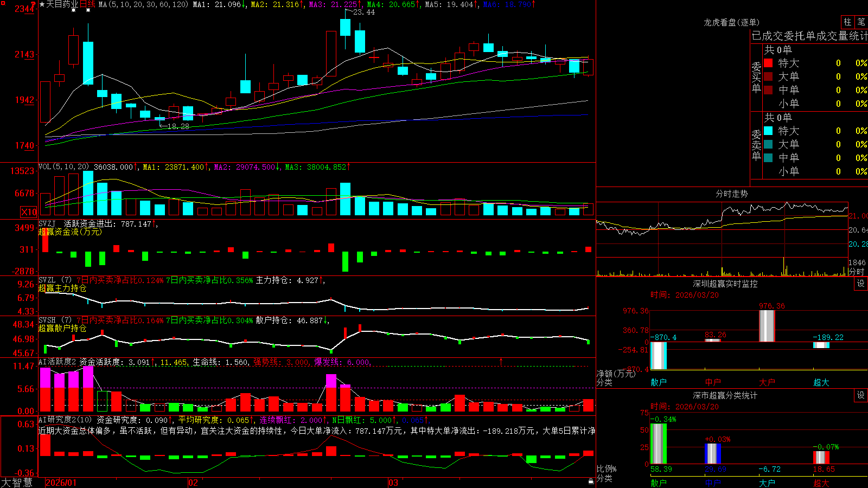This screenshot has height=488, width=868.
Task: Click the red 特大 buy-order color swatch
Action: 768,63
